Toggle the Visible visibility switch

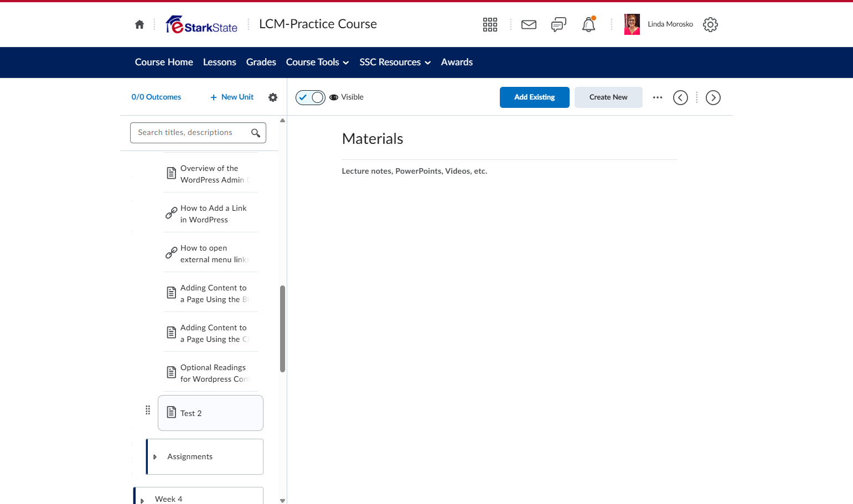(311, 97)
